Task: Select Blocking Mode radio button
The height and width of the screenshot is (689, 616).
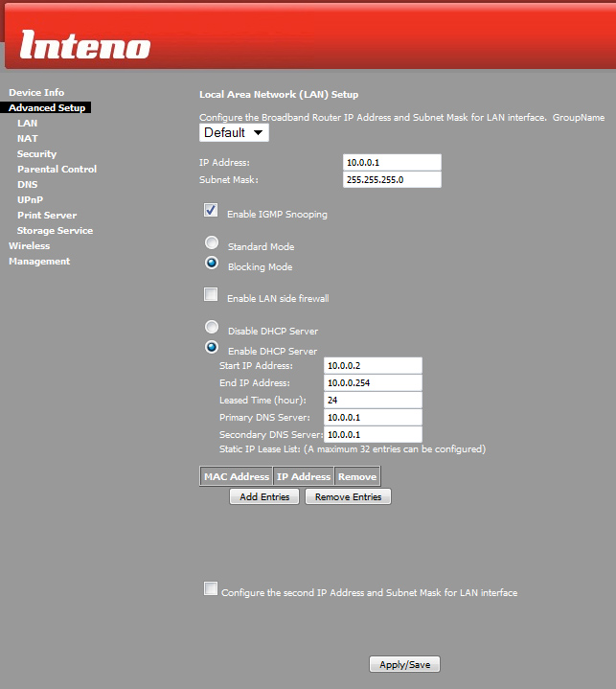Action: coord(212,263)
